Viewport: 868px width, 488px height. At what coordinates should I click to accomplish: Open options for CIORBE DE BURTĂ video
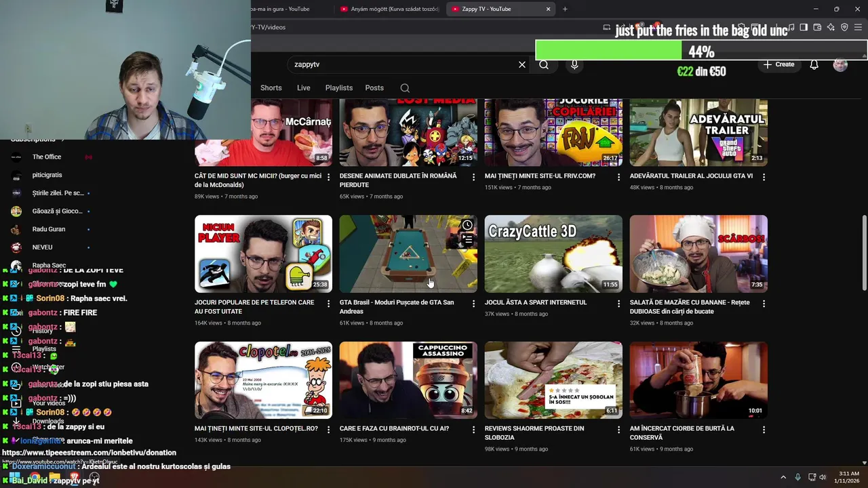click(x=764, y=430)
